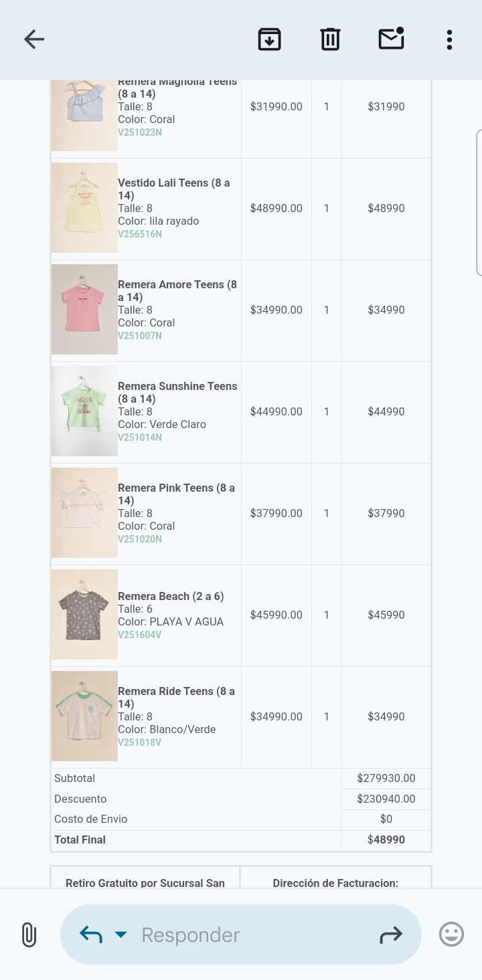Archive this email
482x980 pixels.
[x=269, y=39]
